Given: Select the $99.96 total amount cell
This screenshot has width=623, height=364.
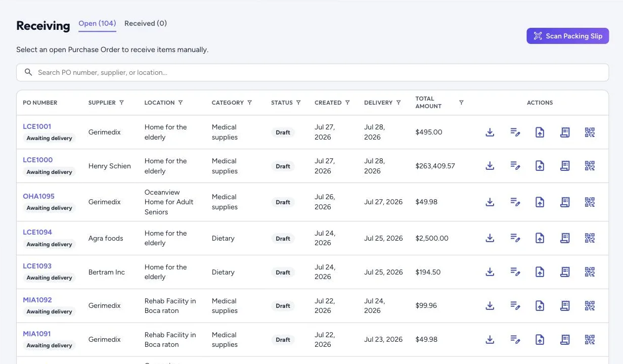Looking at the screenshot, I should [426, 306].
